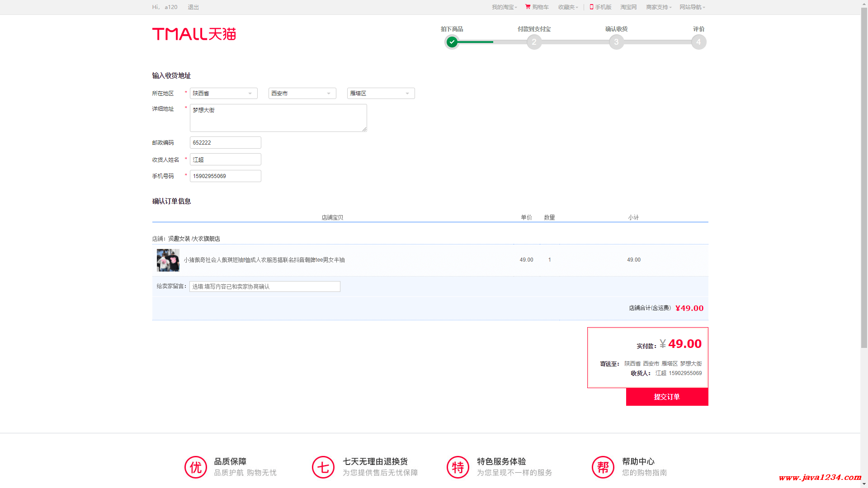Click step 3 circle 确认收货

tap(616, 42)
